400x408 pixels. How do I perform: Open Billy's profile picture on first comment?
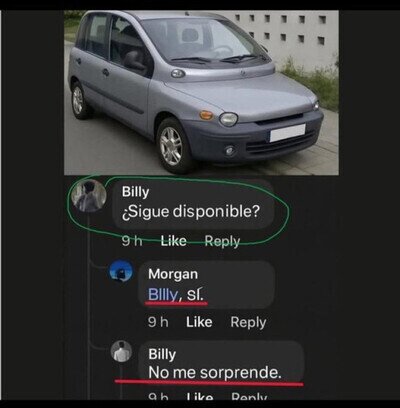(x=89, y=196)
